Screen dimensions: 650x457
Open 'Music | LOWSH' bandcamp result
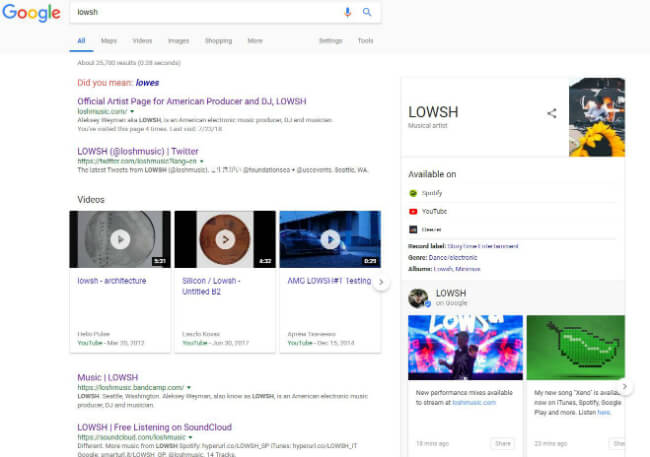(108, 377)
